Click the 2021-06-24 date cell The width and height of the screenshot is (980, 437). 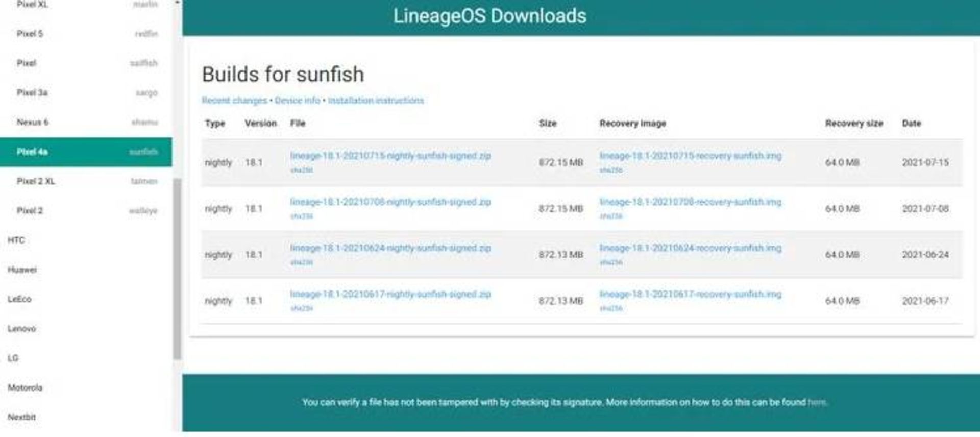(925, 255)
